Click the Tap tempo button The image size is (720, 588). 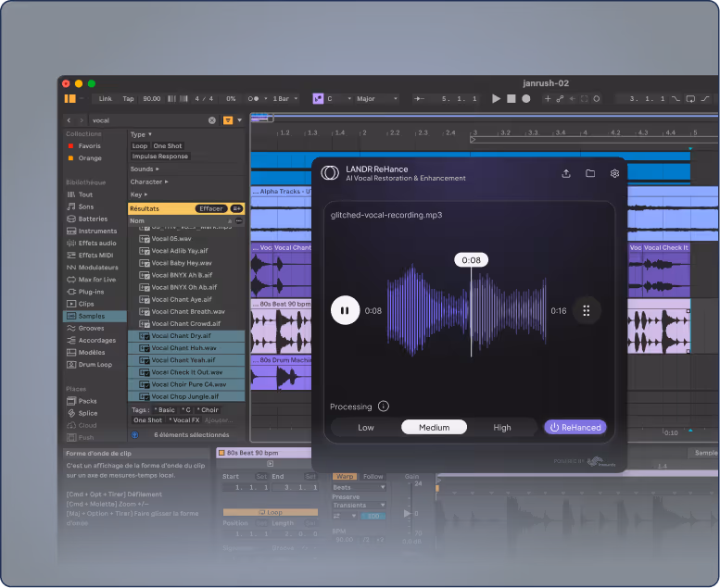pos(128,99)
